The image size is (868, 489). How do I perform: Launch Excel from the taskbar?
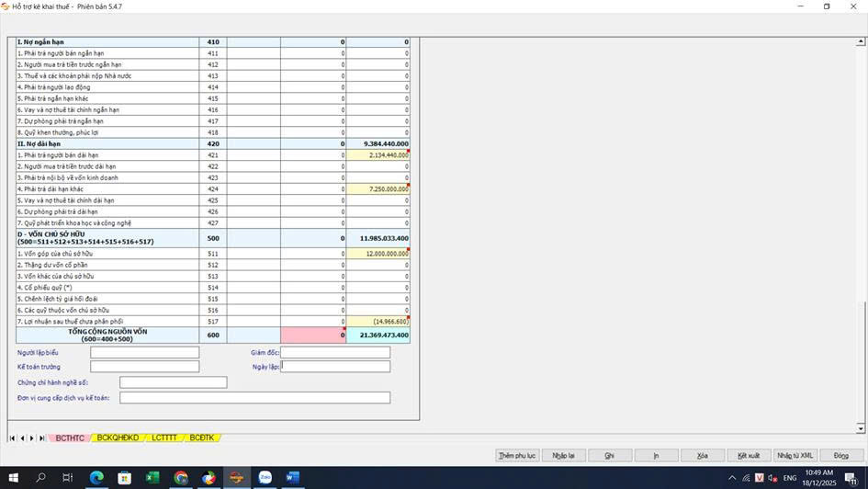click(x=152, y=478)
